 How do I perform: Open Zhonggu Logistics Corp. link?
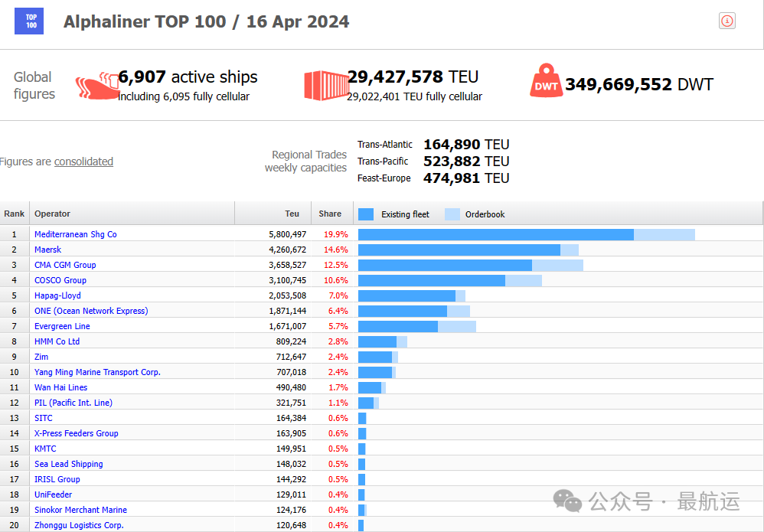click(x=79, y=525)
